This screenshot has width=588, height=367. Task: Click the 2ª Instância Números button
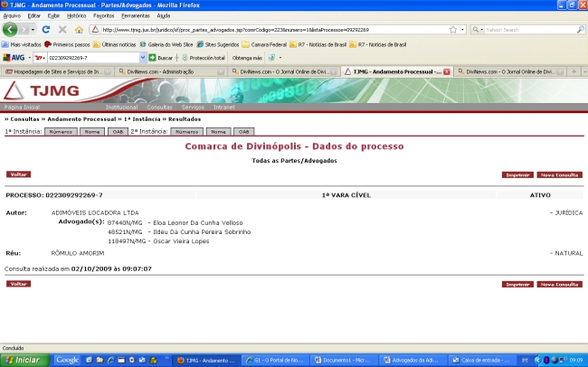click(x=186, y=132)
